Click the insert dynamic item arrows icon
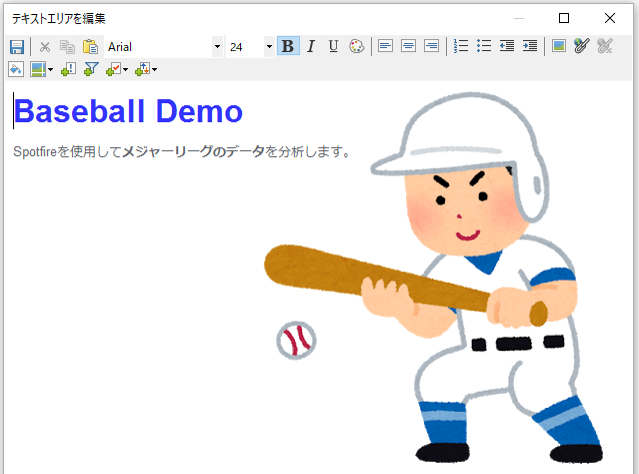The height and width of the screenshot is (474, 639). (143, 69)
